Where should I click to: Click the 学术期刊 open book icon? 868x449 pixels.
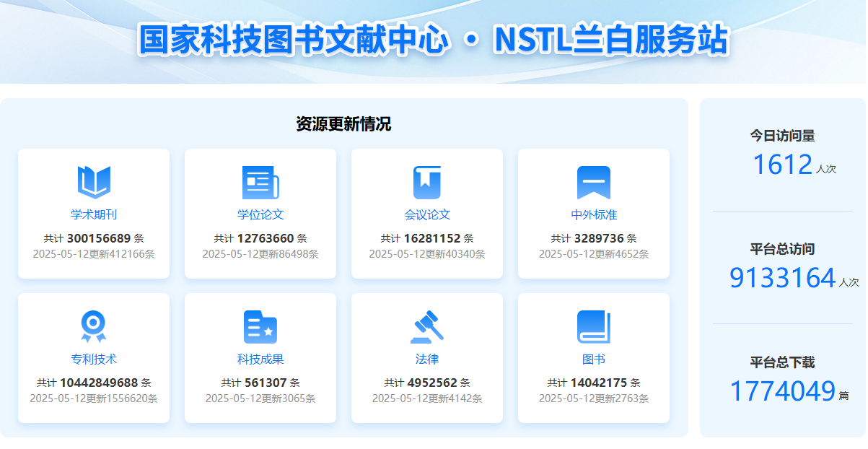(x=94, y=182)
